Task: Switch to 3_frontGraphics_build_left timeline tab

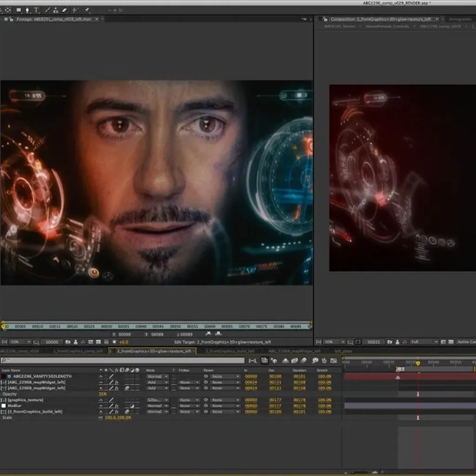Action: point(230,351)
